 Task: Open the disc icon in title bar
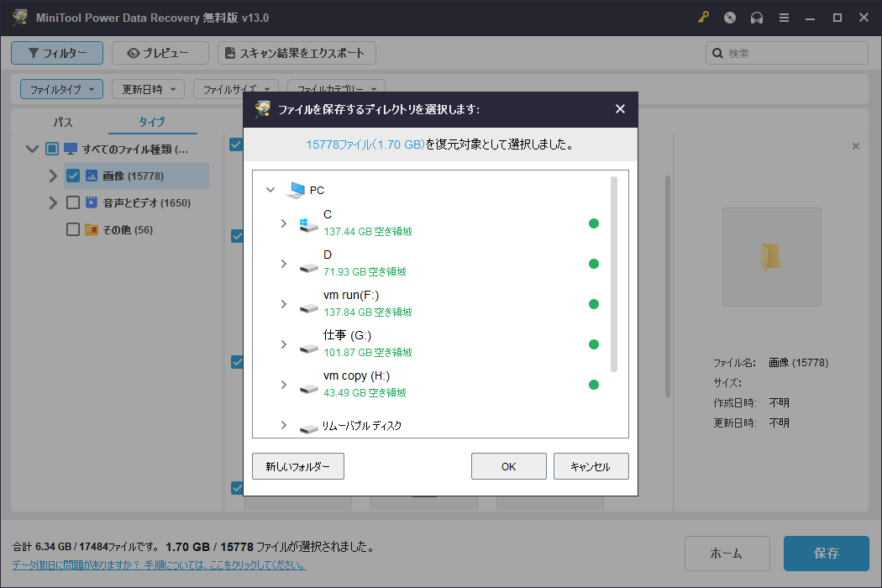coord(730,18)
